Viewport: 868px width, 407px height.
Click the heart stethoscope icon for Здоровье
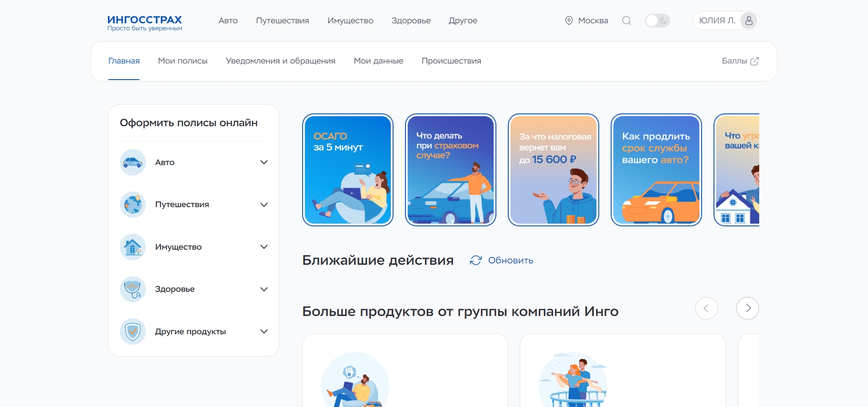[133, 289]
